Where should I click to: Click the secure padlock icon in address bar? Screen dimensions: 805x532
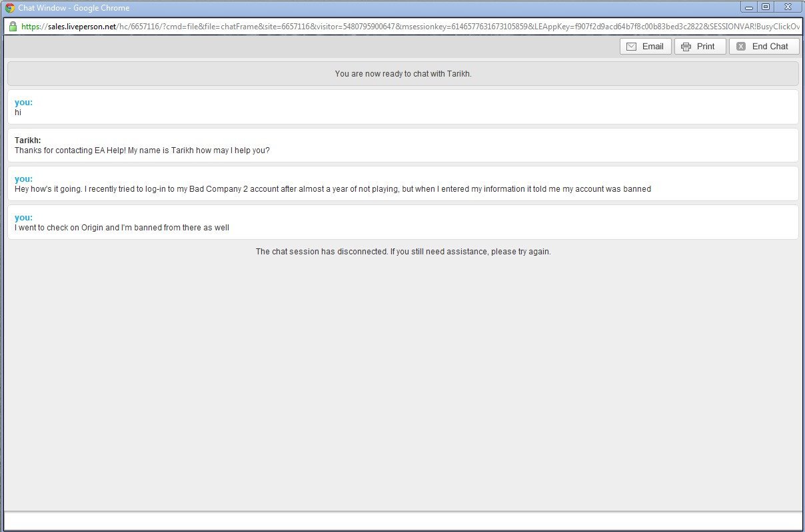click(x=13, y=27)
